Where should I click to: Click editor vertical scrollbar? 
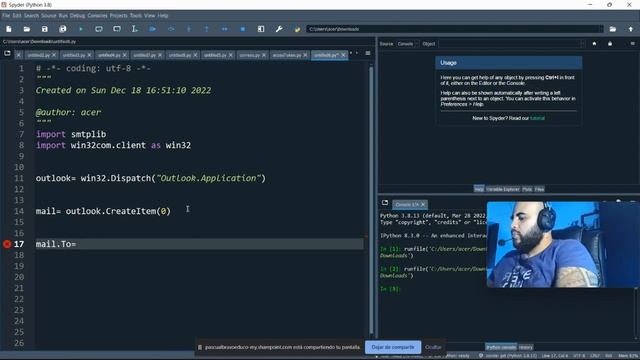(371, 200)
